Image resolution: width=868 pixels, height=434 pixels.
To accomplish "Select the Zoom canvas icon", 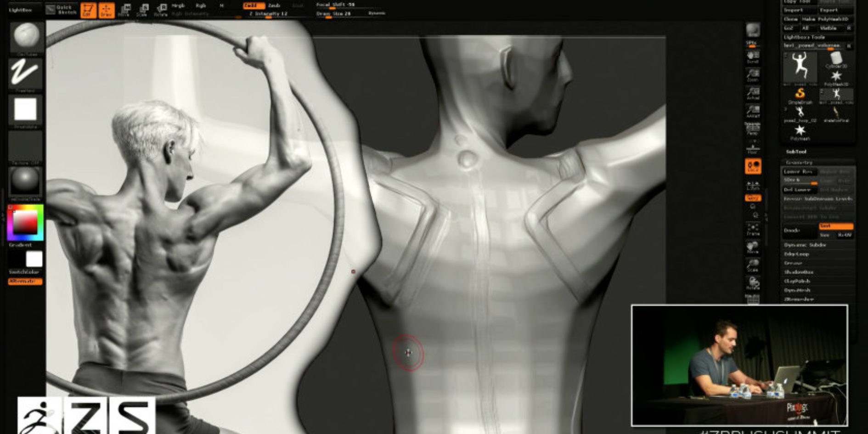I will (x=753, y=75).
